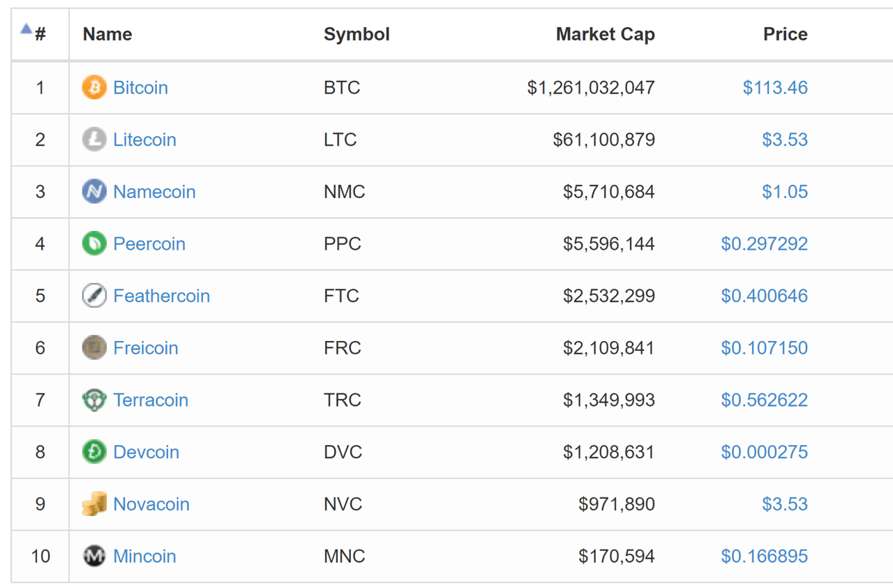Click the Peercoin green leaf icon

[93, 243]
